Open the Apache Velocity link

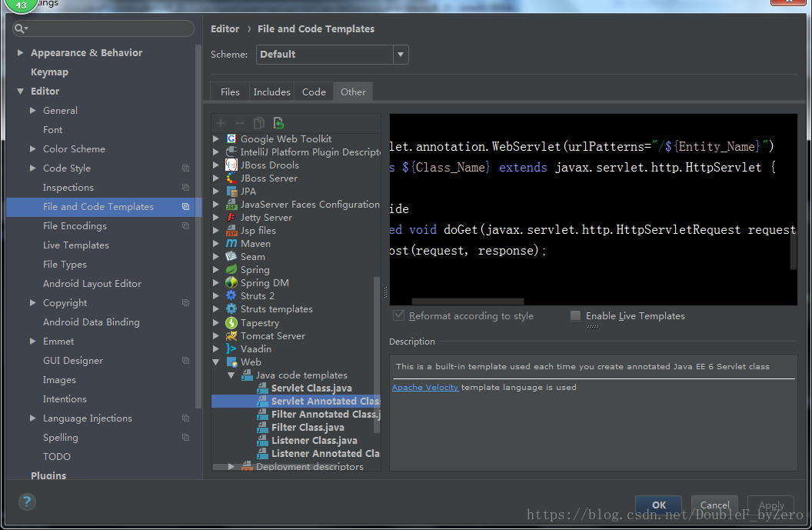425,387
